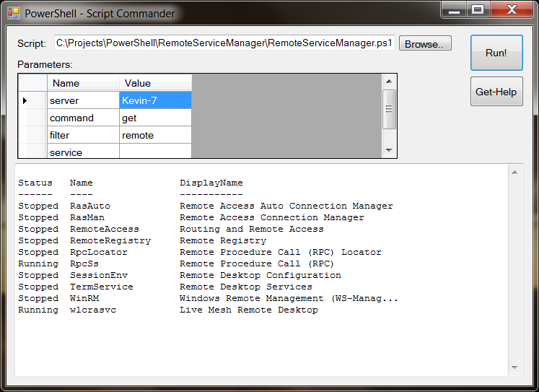Click the 'remote' value cell
This screenshot has height=392, width=539.
pyautogui.click(x=155, y=135)
